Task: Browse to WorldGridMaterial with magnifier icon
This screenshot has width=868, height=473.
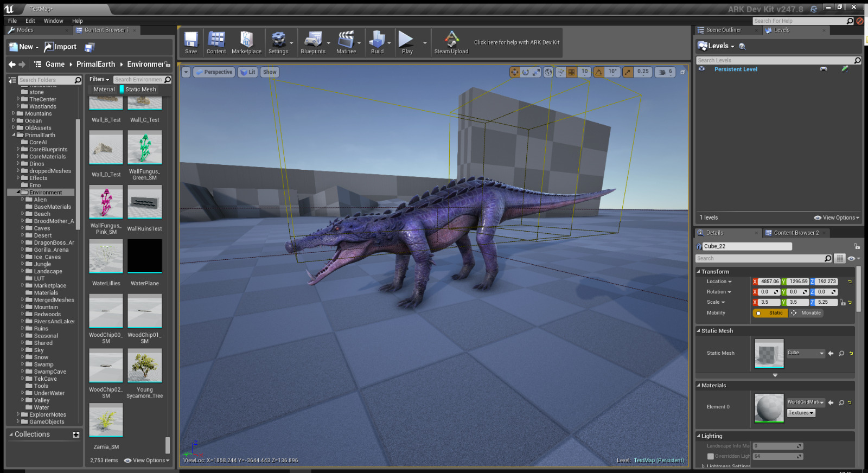Action: click(841, 402)
